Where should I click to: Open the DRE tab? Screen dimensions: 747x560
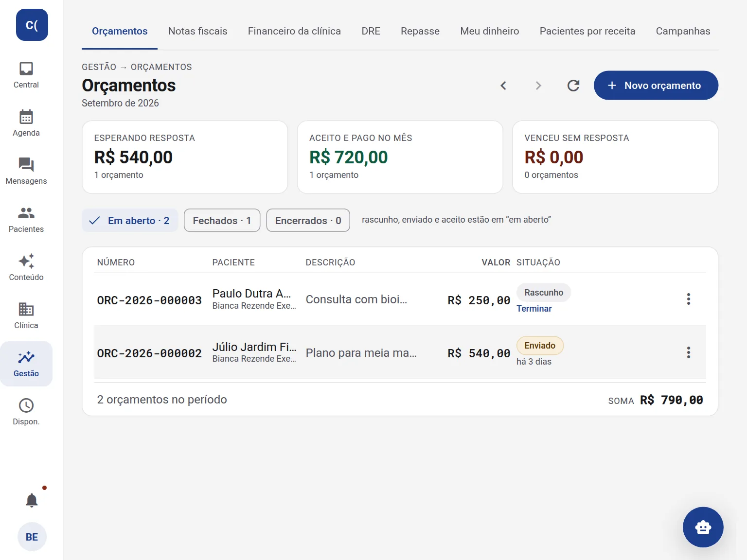[x=371, y=31]
